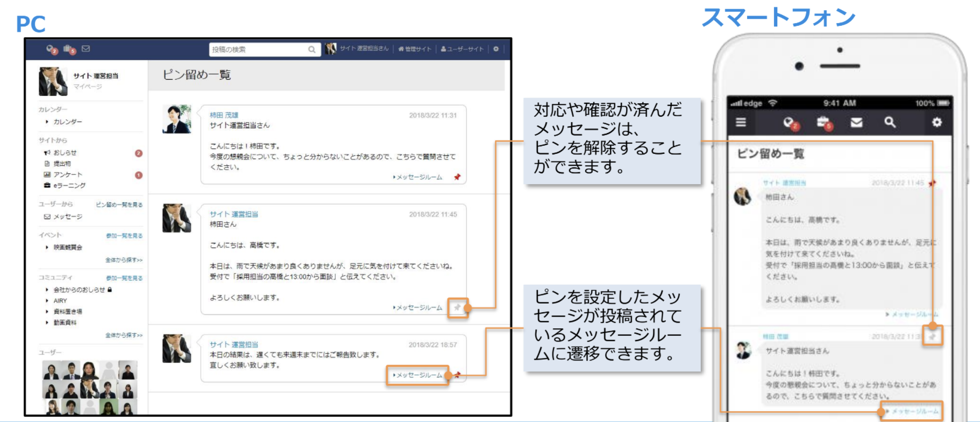Open sender サイト運営担当 in 18:57 message

(234, 344)
